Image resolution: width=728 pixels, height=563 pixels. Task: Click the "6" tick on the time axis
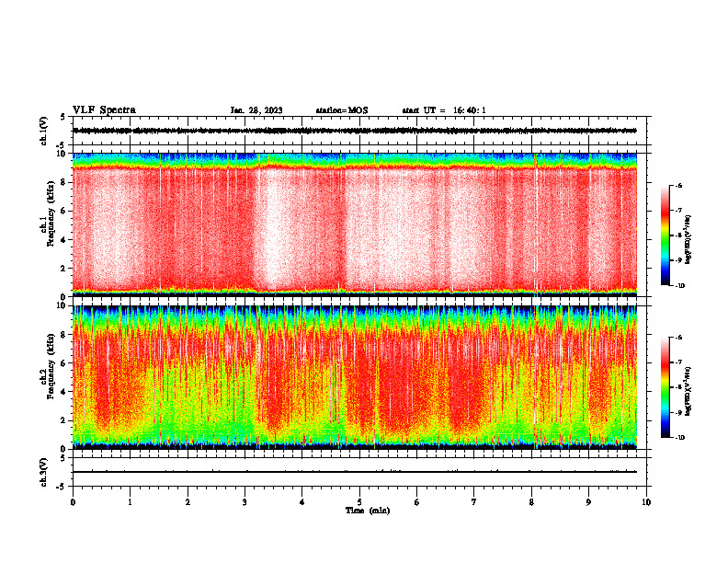[417, 502]
